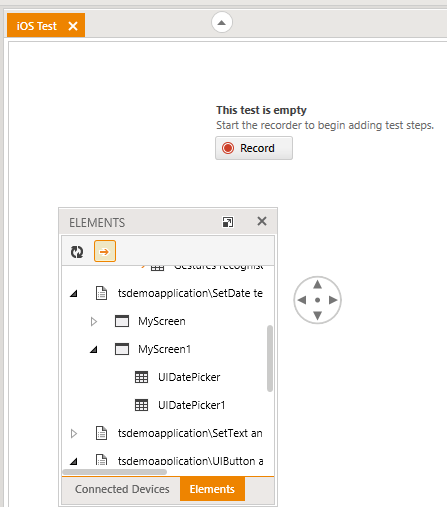Close the Elements panel
447x507 pixels.
[x=262, y=221]
